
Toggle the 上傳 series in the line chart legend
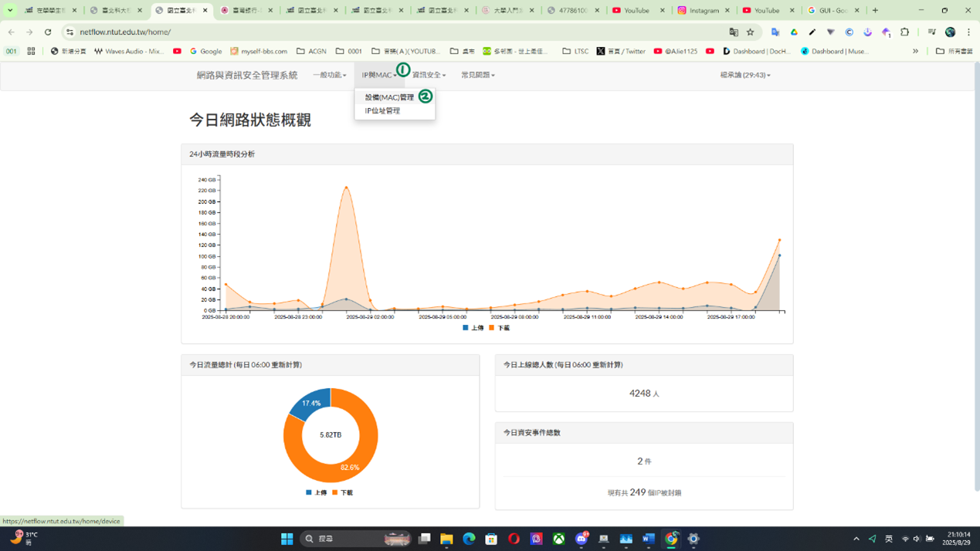473,328
